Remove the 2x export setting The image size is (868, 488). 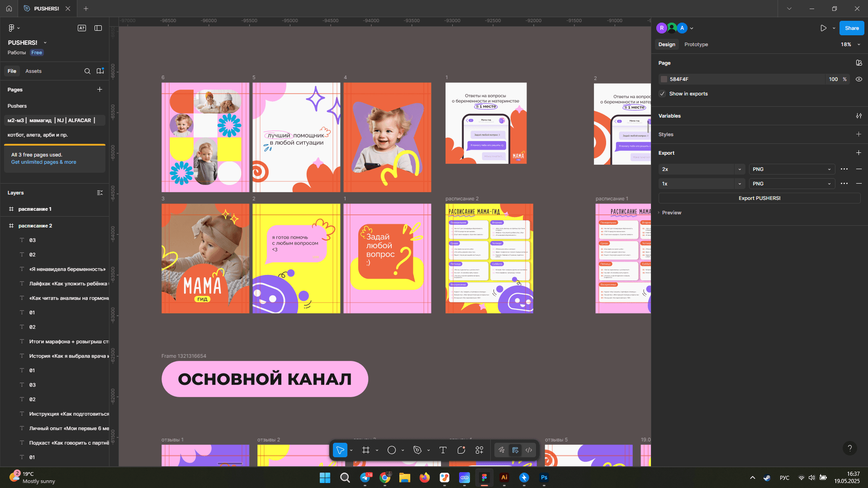[859, 169]
